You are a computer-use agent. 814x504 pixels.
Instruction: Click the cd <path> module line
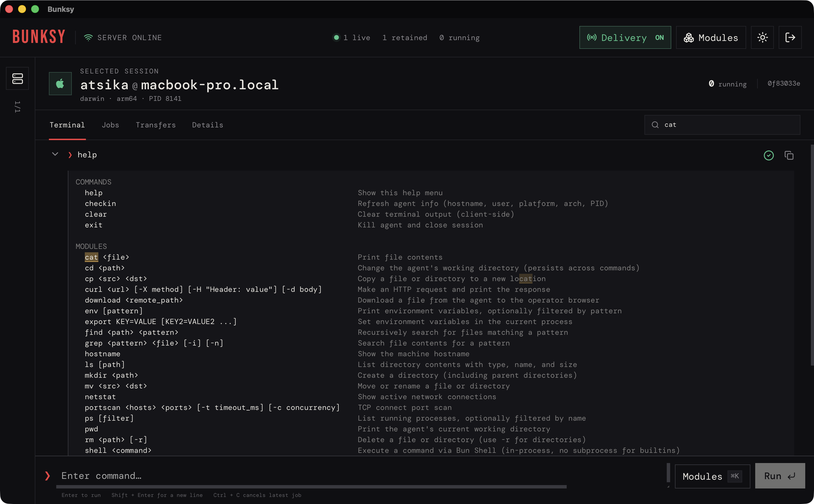(105, 268)
